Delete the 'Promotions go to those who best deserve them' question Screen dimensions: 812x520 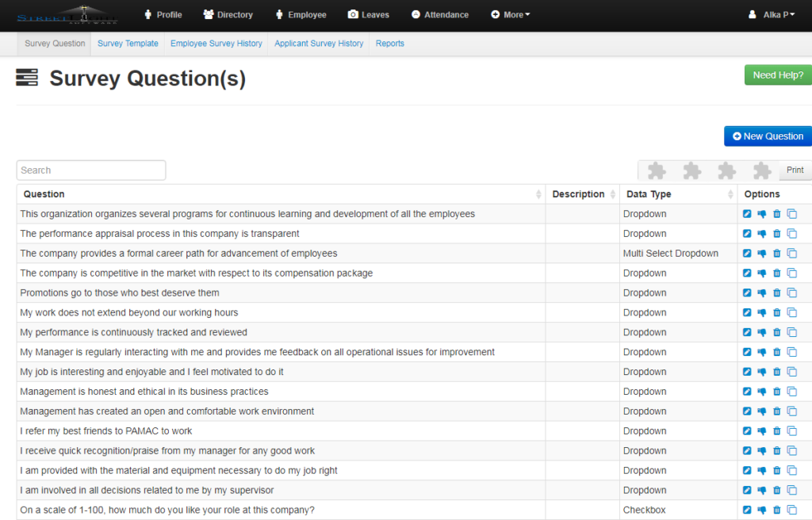pos(777,292)
